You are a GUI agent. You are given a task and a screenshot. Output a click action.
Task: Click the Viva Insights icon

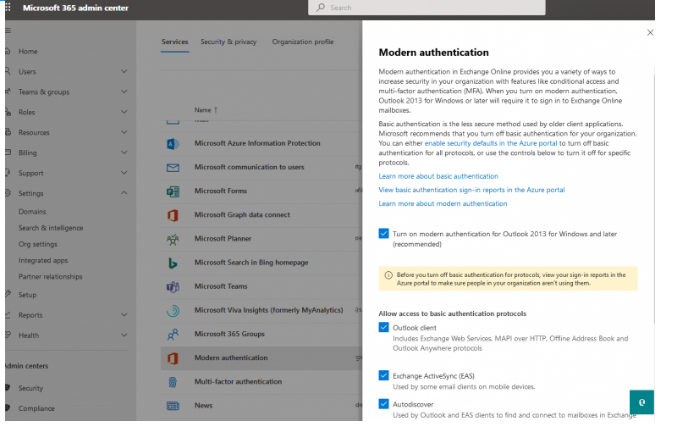[x=173, y=310]
